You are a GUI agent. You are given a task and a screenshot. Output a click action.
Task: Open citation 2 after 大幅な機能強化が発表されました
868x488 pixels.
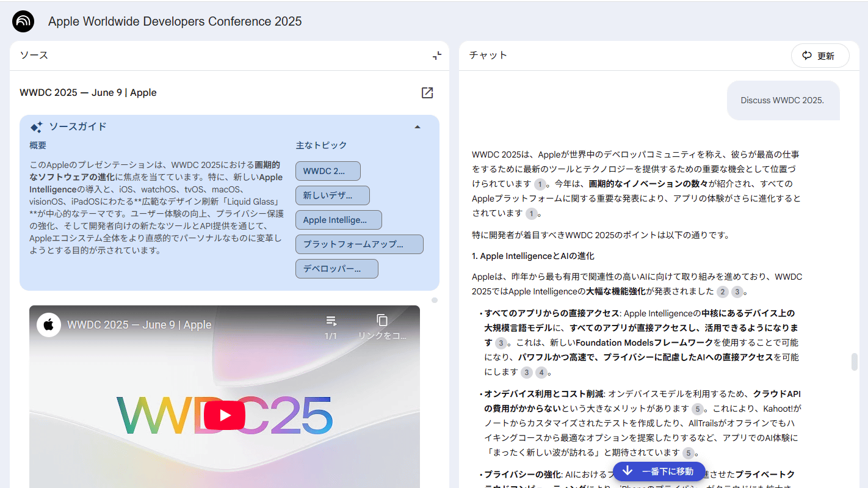pyautogui.click(x=723, y=291)
